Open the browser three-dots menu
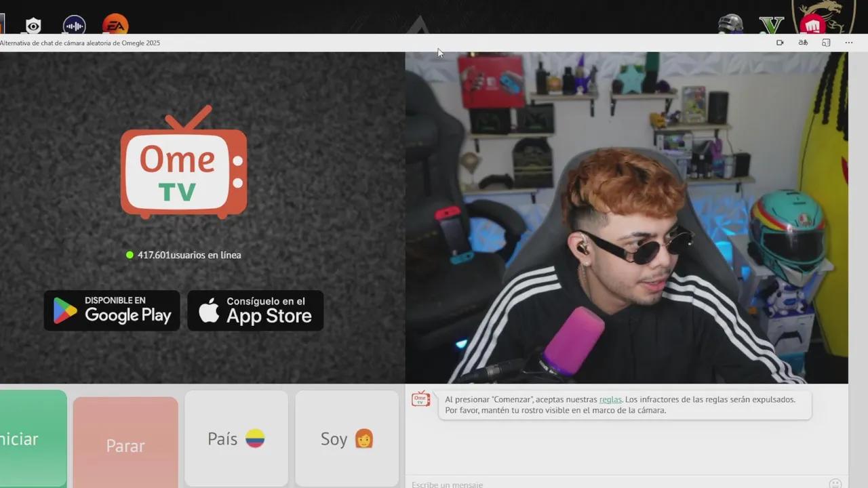This screenshot has width=868, height=488. click(x=849, y=43)
